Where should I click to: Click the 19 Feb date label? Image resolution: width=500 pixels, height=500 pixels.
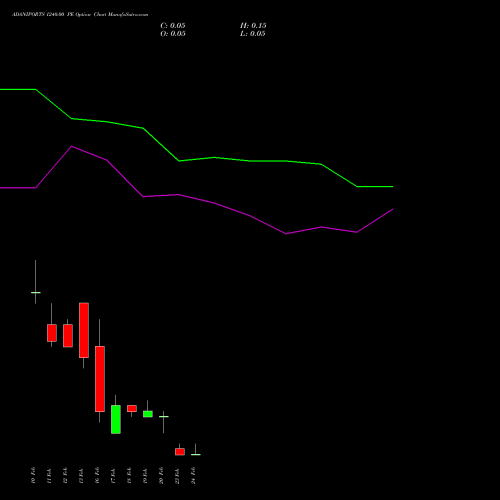click(145, 475)
